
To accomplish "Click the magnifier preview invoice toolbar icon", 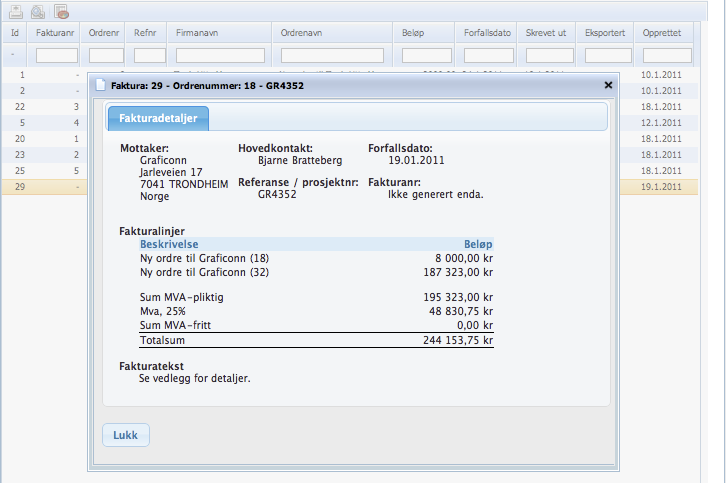I will click(x=38, y=11).
